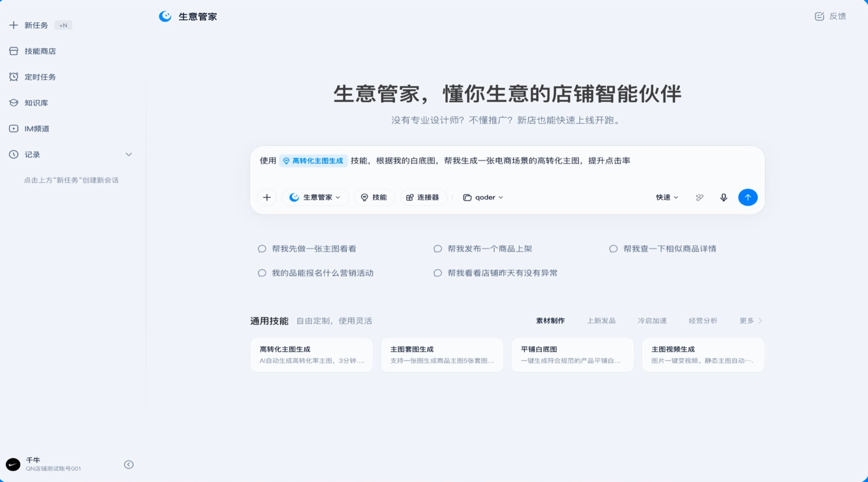This screenshot has height=482, width=868.
Task: Click the 技能 button in the input toolbar
Action: pyautogui.click(x=374, y=197)
